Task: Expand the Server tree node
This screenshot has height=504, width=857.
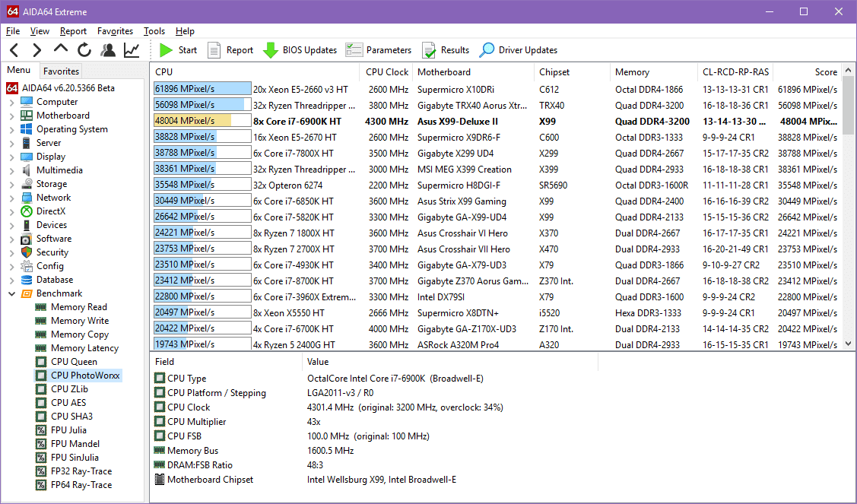Action: [12, 143]
